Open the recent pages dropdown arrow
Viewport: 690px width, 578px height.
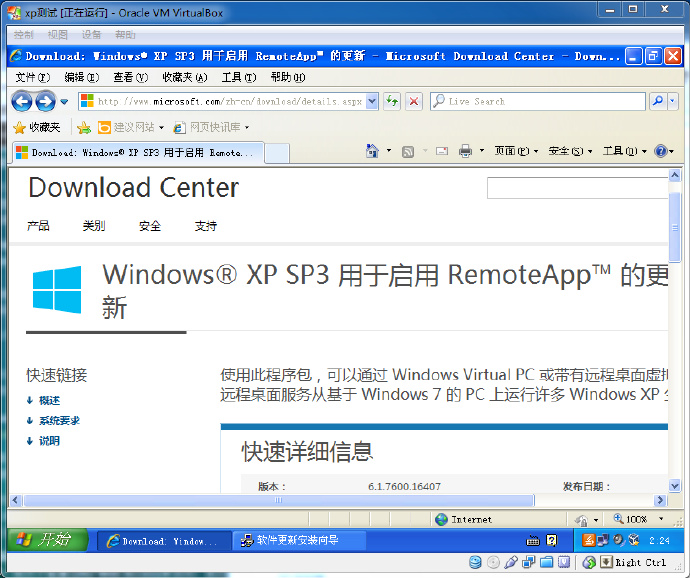point(64,102)
